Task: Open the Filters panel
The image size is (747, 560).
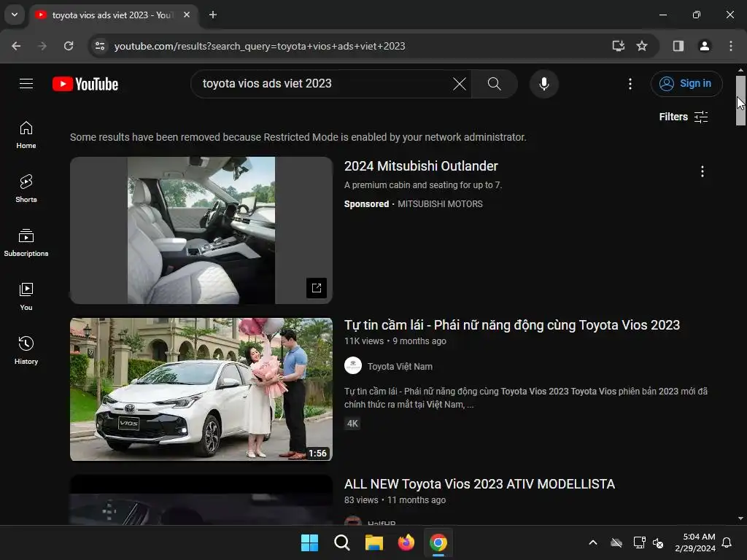Action: (683, 117)
